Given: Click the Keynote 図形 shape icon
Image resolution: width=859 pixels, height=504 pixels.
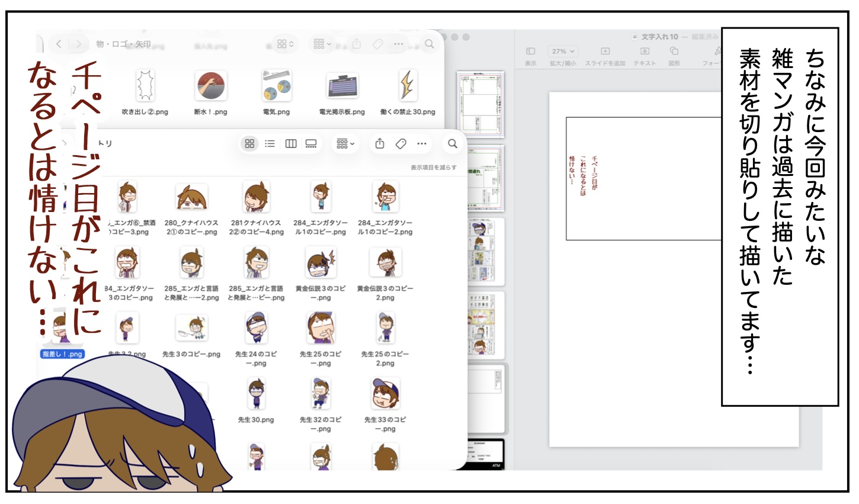Looking at the screenshot, I should (x=674, y=52).
